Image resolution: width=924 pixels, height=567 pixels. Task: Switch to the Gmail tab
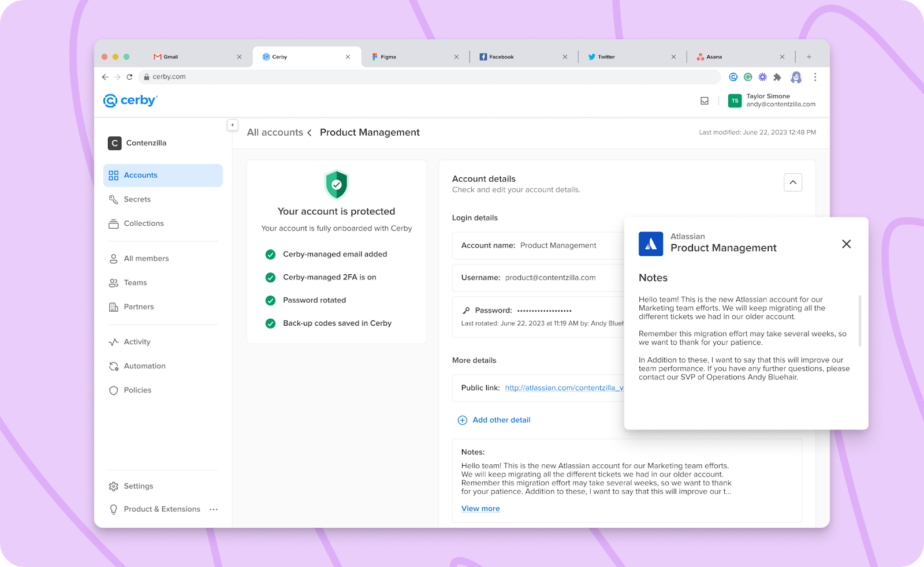click(x=198, y=57)
